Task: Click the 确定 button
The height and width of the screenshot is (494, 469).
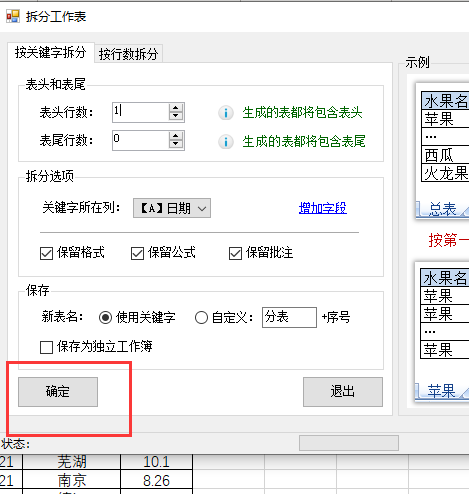Action: pos(58,392)
